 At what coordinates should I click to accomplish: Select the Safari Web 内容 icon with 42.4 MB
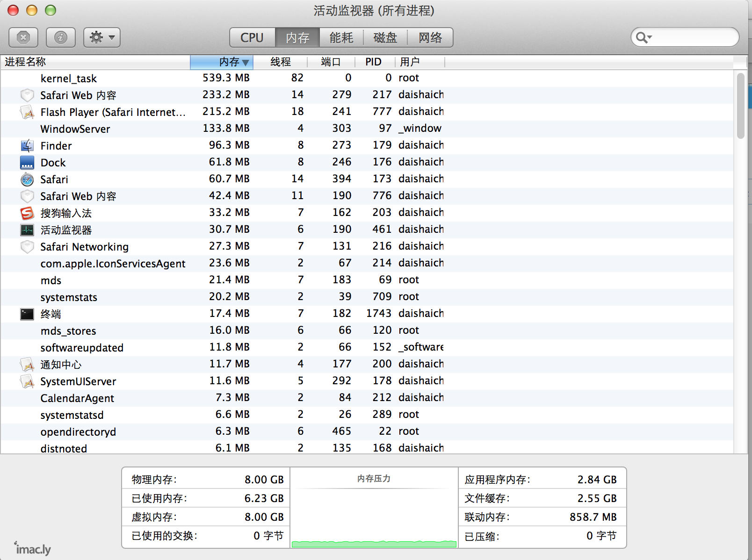tap(27, 196)
